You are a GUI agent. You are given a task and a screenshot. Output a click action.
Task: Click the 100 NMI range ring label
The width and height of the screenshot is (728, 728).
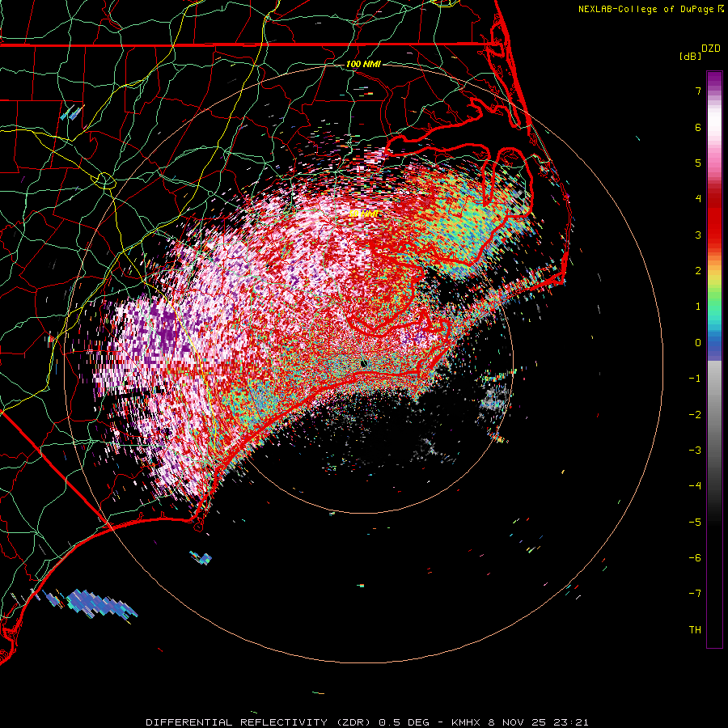(x=363, y=64)
